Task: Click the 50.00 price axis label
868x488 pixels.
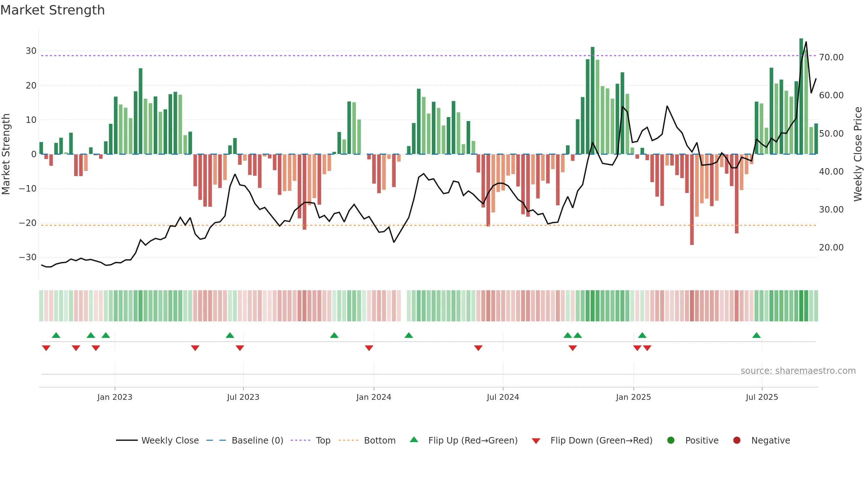Action: click(x=831, y=134)
